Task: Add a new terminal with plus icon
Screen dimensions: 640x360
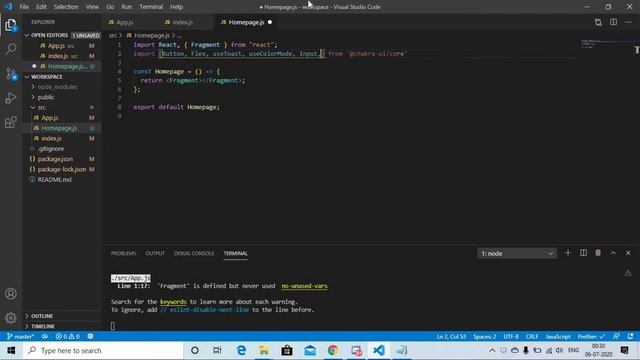Action: pyautogui.click(x=568, y=253)
